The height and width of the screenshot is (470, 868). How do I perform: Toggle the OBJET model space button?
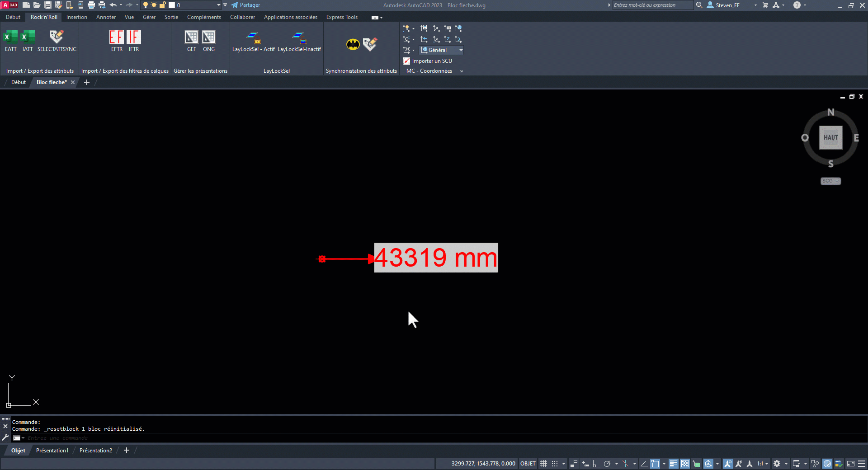[x=528, y=463]
